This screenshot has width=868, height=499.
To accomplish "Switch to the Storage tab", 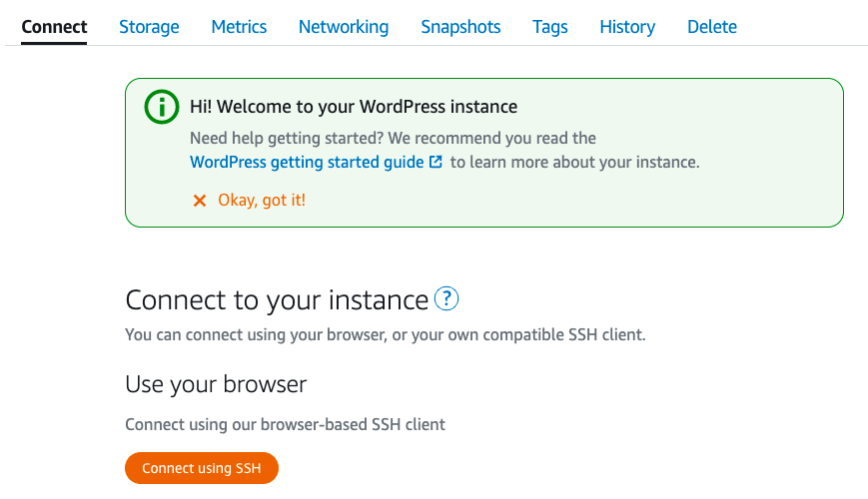I will click(149, 27).
